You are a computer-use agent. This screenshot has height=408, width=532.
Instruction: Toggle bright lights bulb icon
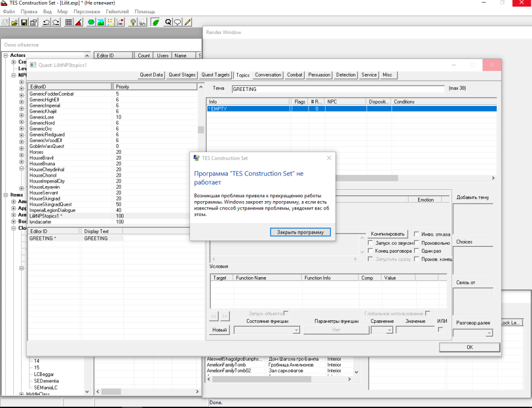point(133,22)
